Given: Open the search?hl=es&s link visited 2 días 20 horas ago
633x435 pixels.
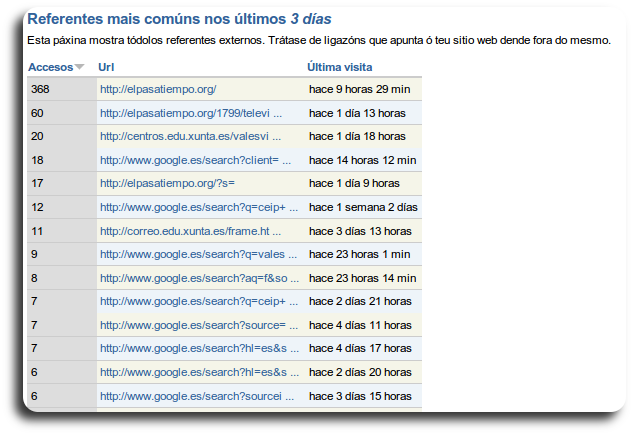Looking at the screenshot, I should coord(199,372).
